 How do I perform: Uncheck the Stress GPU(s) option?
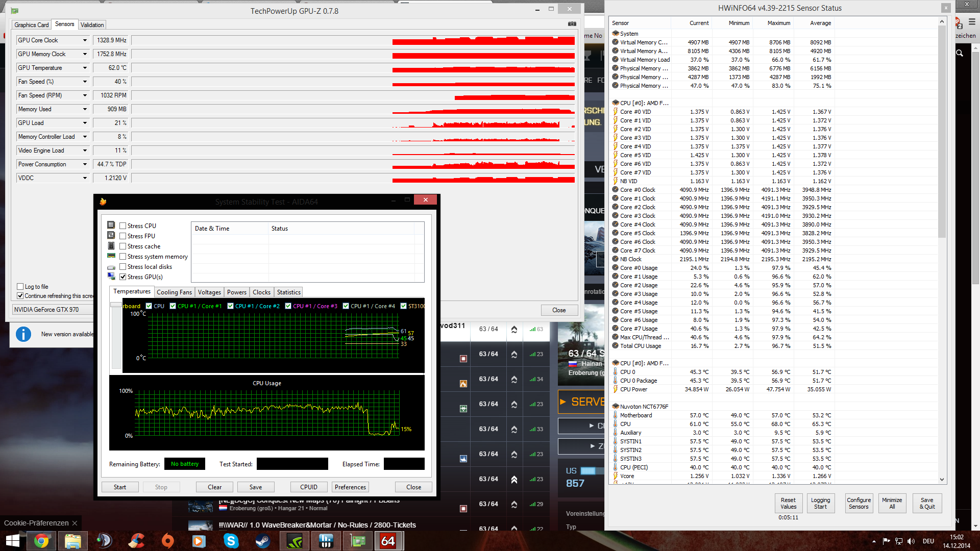coord(123,277)
